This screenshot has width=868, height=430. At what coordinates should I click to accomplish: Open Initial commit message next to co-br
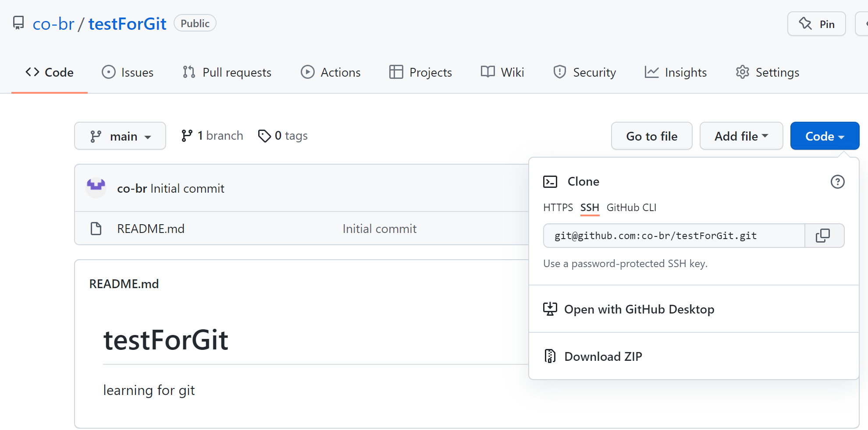(x=187, y=188)
